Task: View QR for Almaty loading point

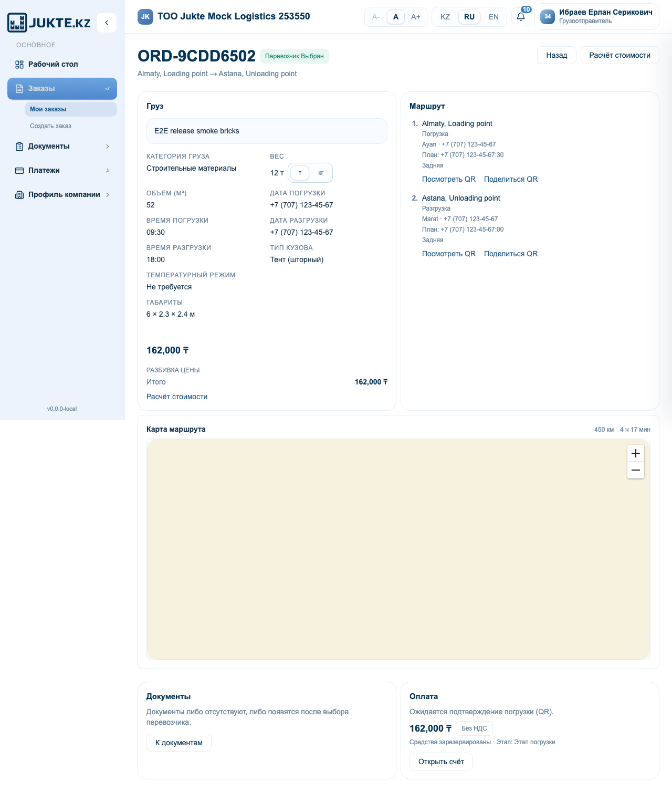Action: tap(449, 179)
